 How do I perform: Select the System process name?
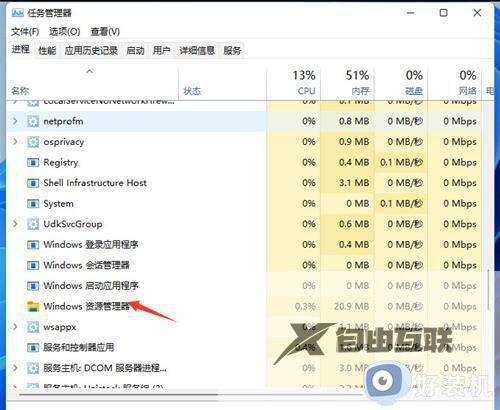tap(58, 204)
